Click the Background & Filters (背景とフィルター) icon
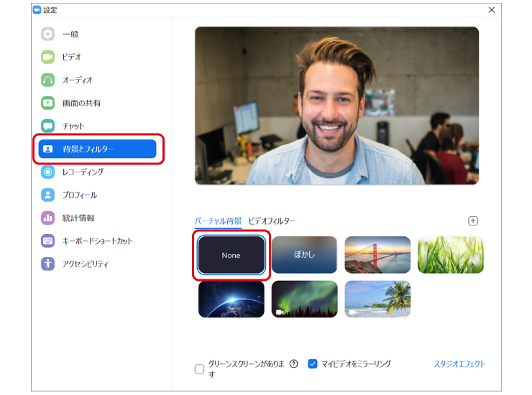The width and height of the screenshot is (532, 395). coord(48,149)
